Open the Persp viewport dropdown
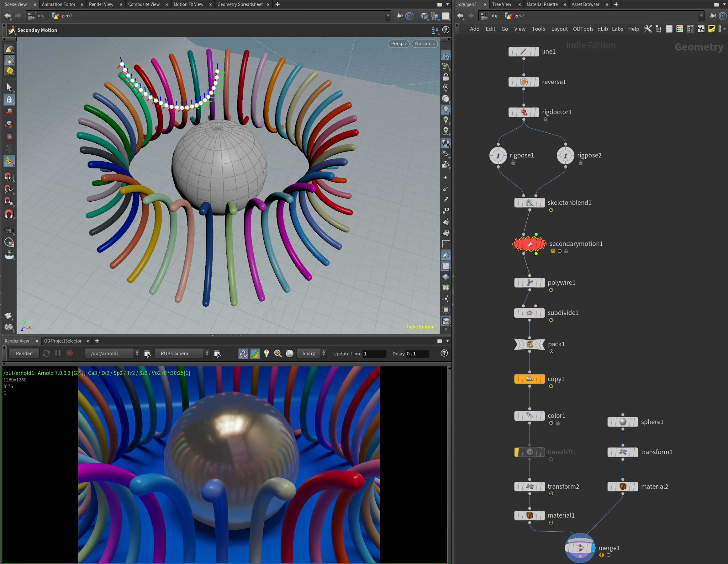Screen dimensions: 728x564 tap(399, 44)
